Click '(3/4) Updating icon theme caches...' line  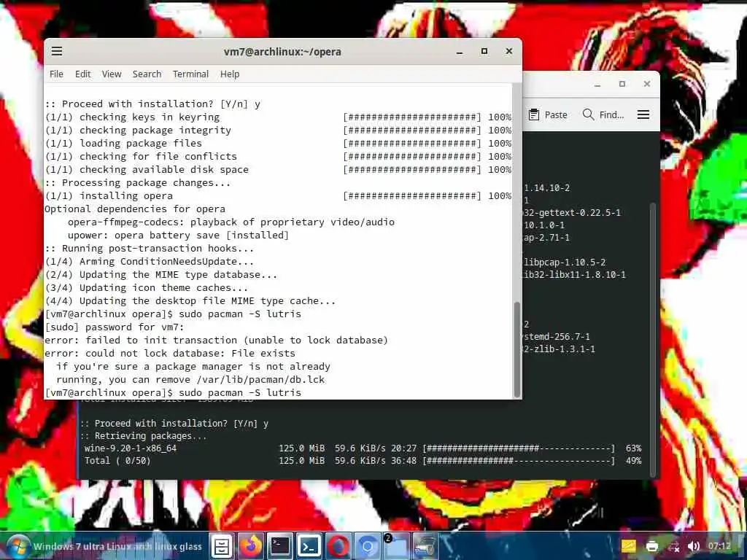coord(146,287)
